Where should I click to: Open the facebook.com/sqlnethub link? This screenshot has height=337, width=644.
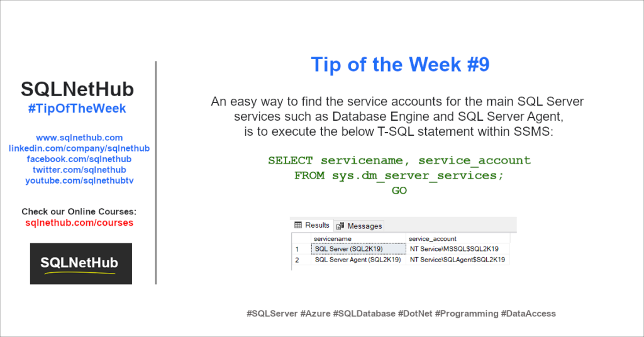point(79,159)
